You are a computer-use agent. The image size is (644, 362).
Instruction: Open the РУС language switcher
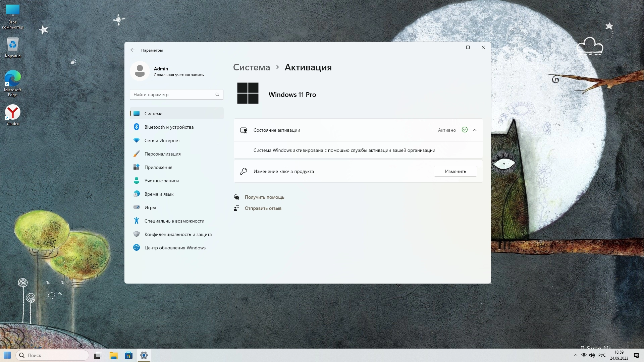pyautogui.click(x=602, y=355)
